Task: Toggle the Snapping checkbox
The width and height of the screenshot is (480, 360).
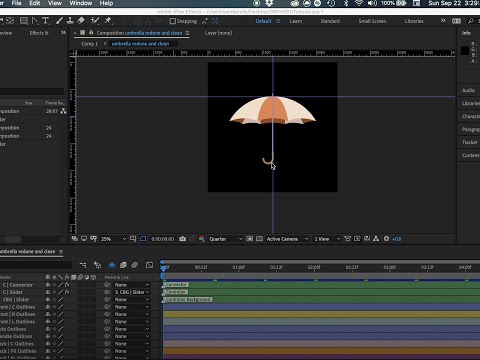Action: 172,21
